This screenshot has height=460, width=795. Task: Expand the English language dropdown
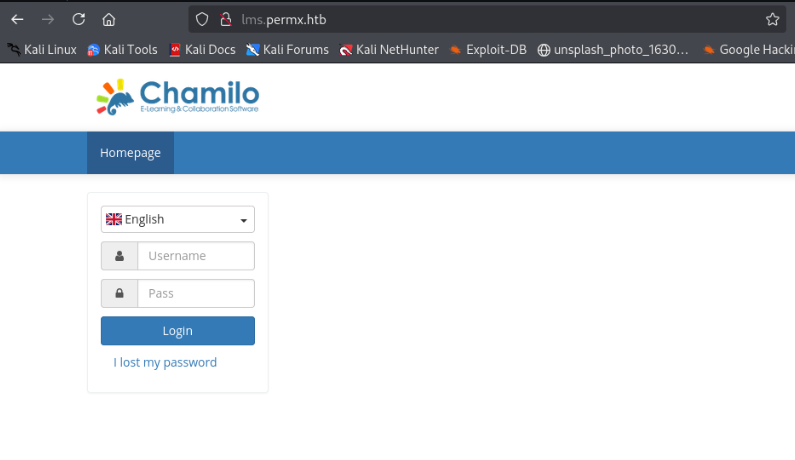177,219
